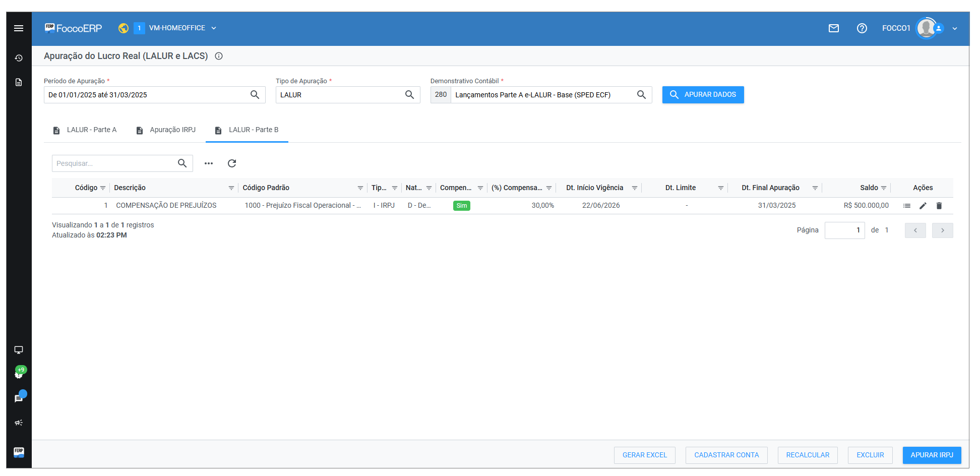Expand the VM-HOMEOFFICE environment dropdown

point(214,28)
